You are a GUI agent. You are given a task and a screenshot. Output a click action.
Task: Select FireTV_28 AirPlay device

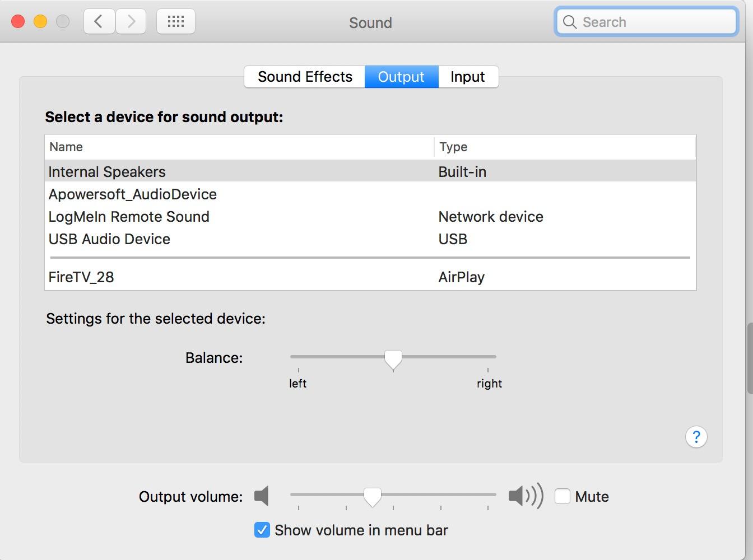coord(81,277)
